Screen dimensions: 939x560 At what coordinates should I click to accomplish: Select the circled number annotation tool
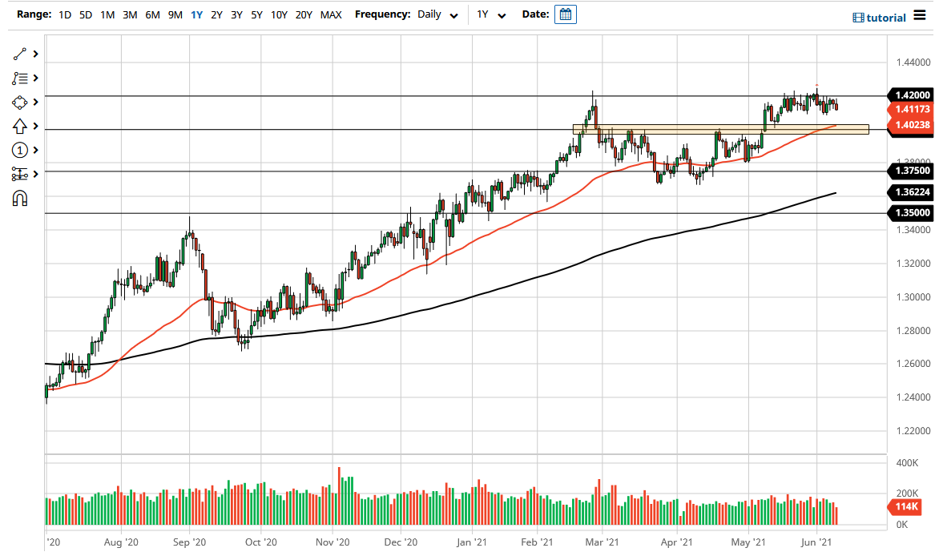pyautogui.click(x=20, y=151)
